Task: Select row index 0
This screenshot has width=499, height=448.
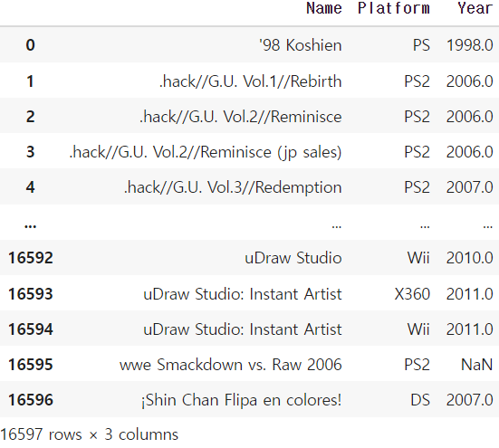Action: pos(30,45)
